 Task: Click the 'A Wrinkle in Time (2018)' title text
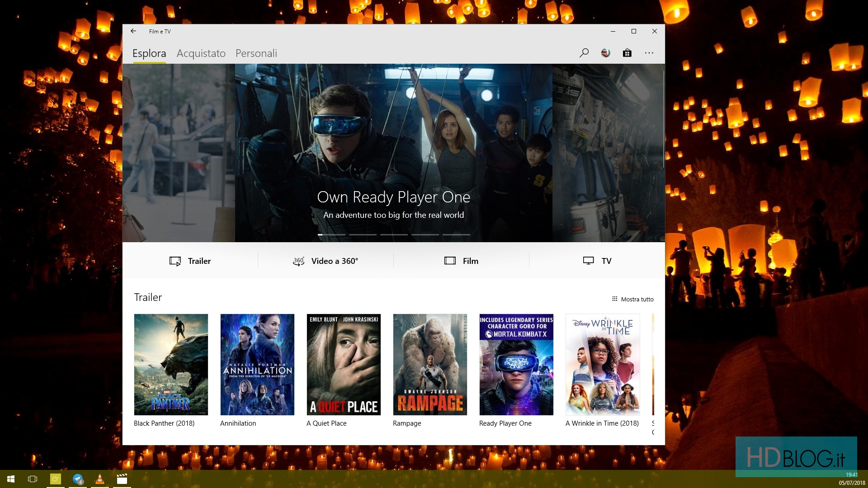point(602,423)
